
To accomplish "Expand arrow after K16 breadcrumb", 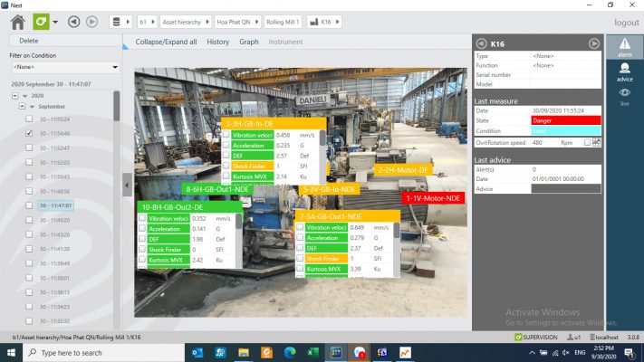I will pos(337,22).
